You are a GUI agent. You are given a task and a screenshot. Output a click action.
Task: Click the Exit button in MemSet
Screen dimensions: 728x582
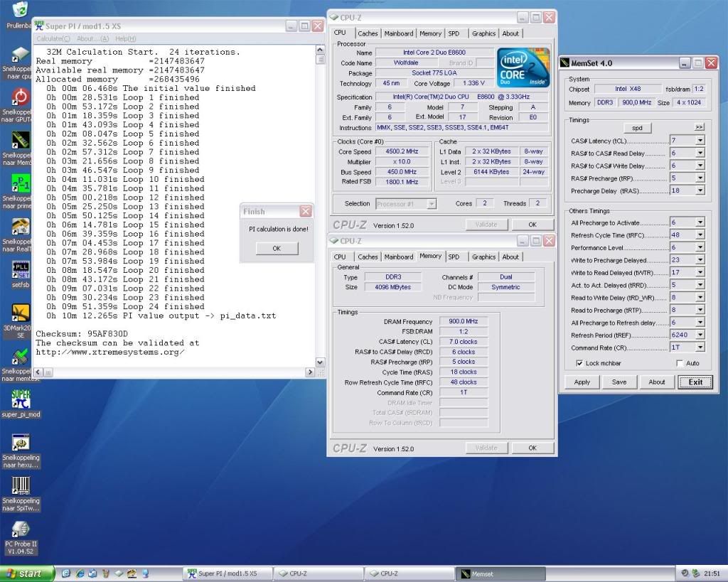695,382
